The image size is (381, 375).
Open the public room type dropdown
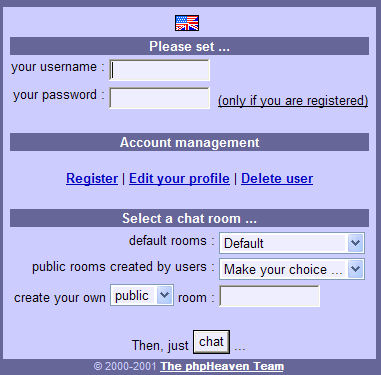tap(142, 295)
